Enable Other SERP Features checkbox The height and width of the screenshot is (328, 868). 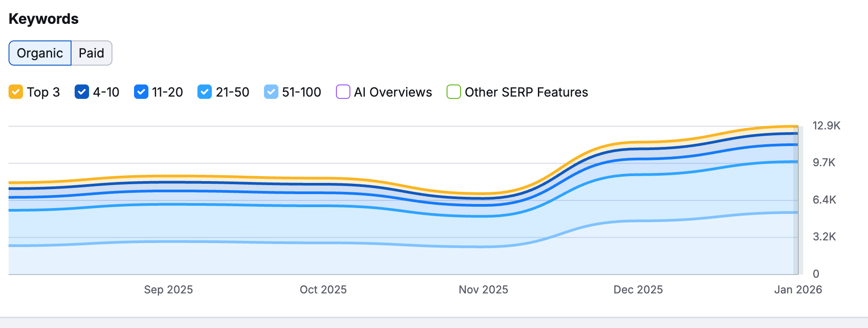pos(454,92)
